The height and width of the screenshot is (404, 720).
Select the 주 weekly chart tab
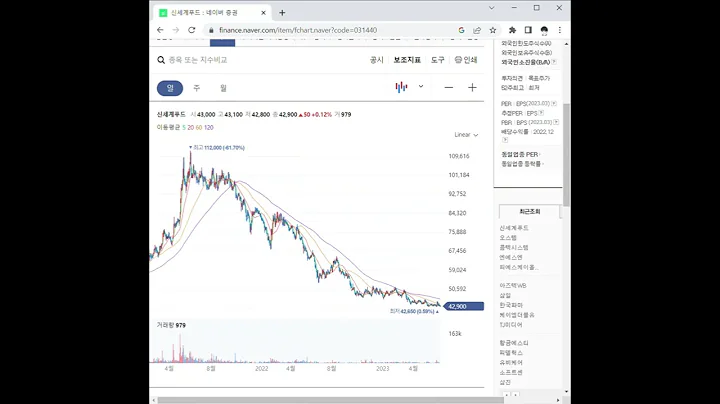[197, 88]
